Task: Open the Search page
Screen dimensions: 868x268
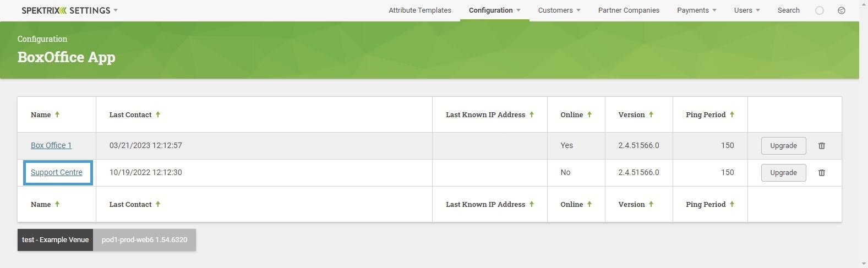Action: click(789, 10)
